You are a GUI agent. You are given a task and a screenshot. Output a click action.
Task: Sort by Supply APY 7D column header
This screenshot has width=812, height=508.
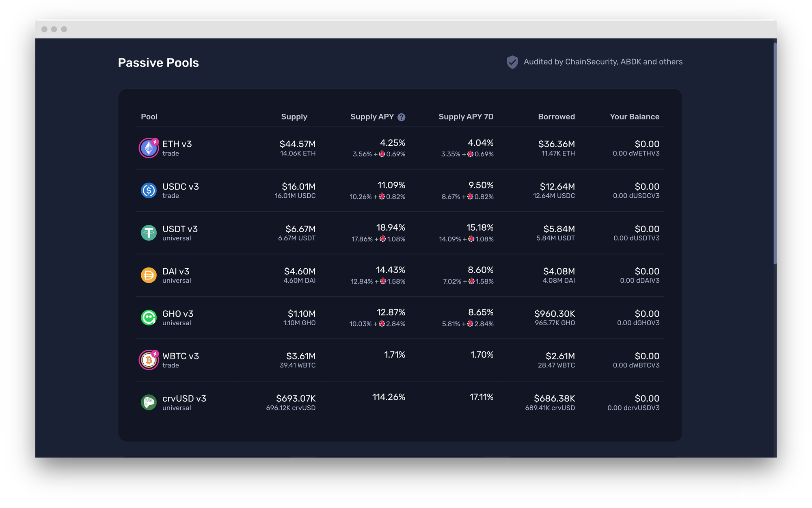[x=466, y=117]
